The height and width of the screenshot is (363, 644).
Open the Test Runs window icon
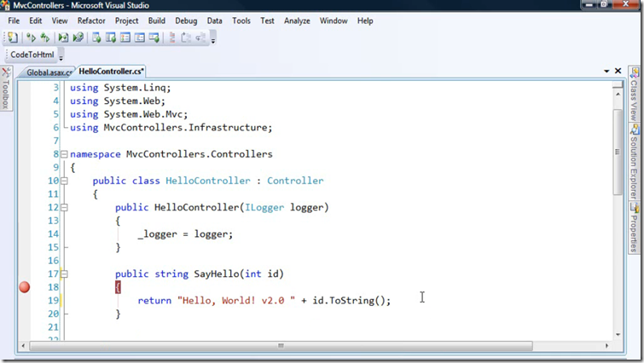[154, 37]
